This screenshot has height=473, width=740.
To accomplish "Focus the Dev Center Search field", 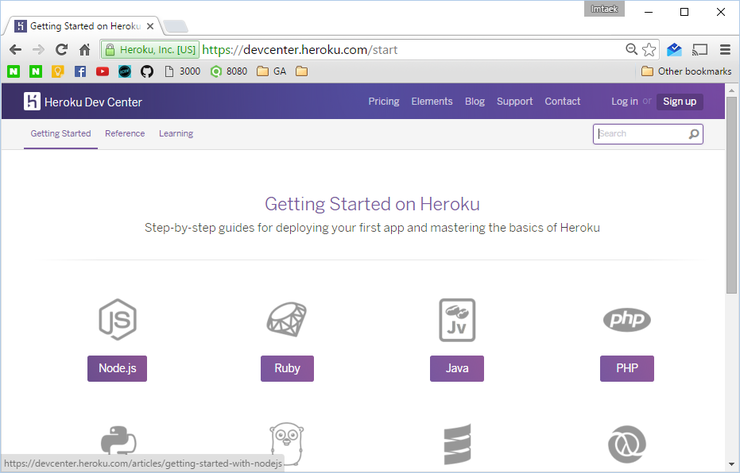I will coord(648,134).
